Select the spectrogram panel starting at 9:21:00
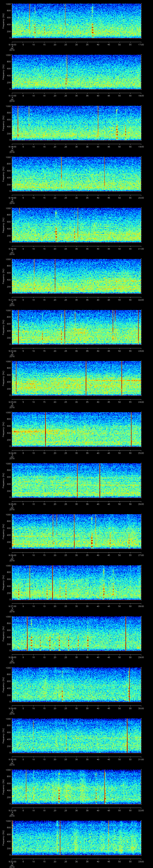Viewport: 153px width, 868px height. pyautogui.click(x=76, y=276)
